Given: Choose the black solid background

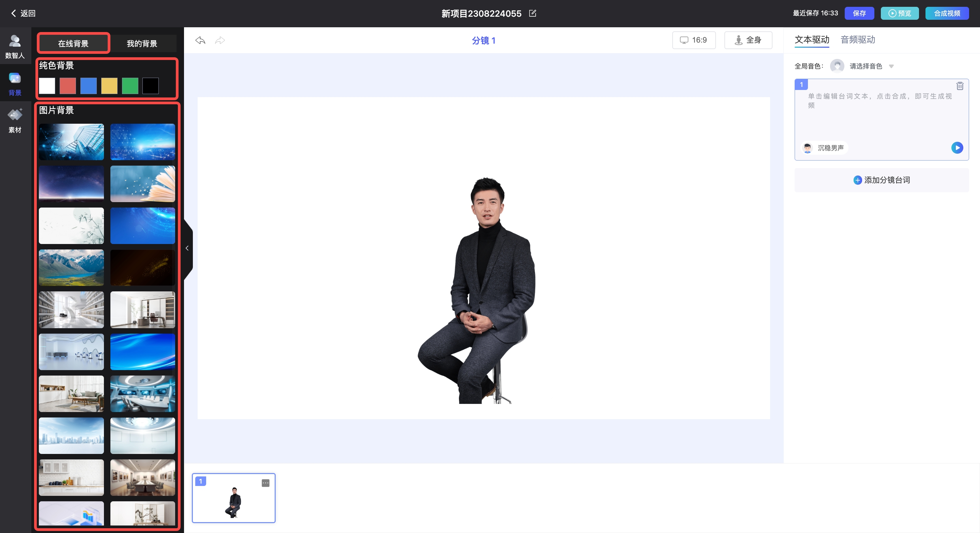Looking at the screenshot, I should (151, 86).
